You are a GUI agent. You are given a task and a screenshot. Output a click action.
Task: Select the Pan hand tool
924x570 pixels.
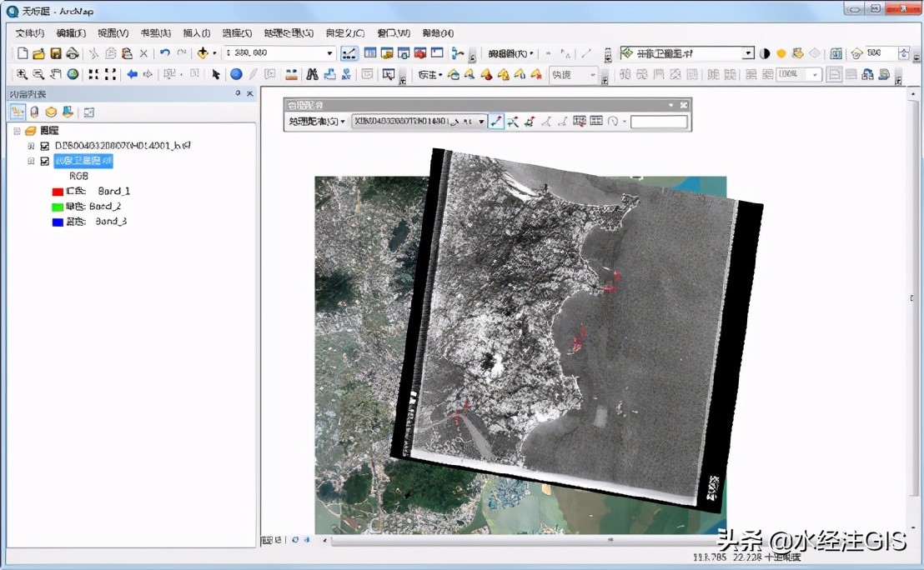[x=57, y=74]
